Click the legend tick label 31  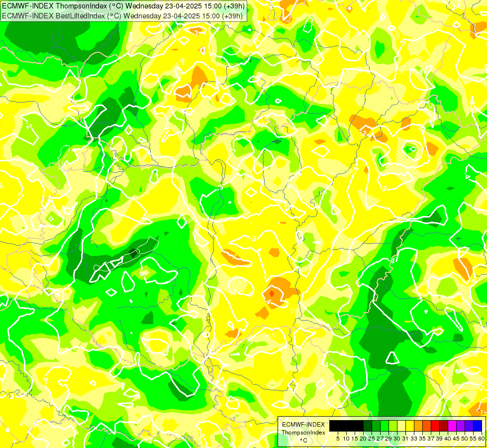click(405, 439)
